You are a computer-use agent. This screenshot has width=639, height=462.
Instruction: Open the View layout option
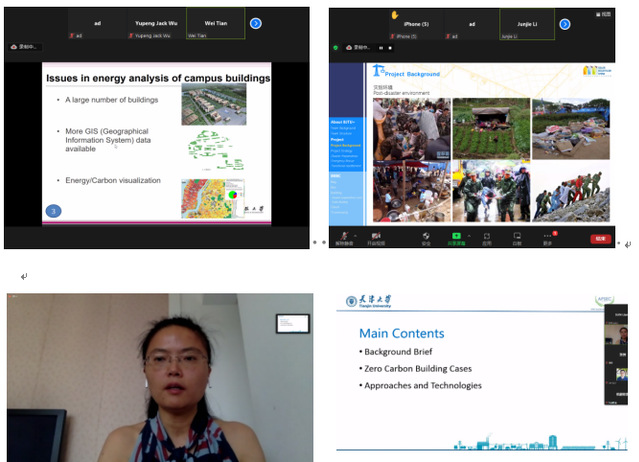click(x=604, y=12)
